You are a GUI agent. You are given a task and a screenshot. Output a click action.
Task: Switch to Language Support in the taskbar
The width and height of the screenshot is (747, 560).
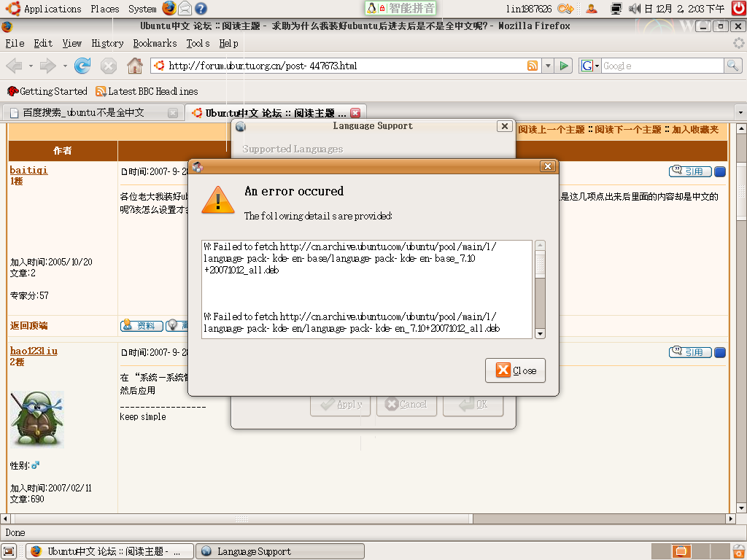point(280,551)
